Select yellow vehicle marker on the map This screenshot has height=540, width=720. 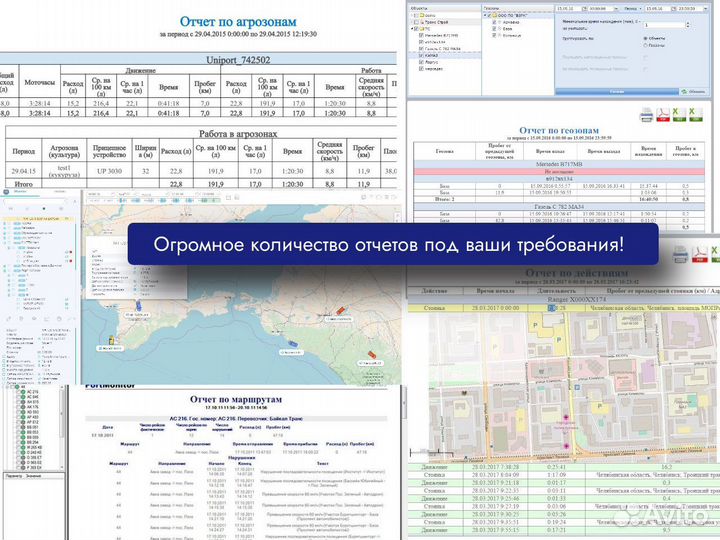[112, 340]
